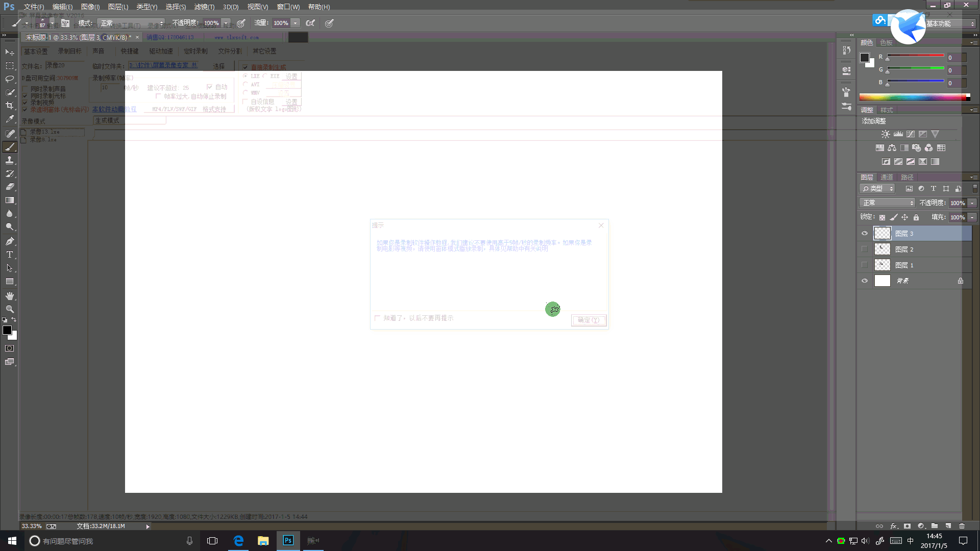Show layer 图层 2 visibility box
Image resolution: width=980 pixels, height=551 pixels.
click(865, 249)
